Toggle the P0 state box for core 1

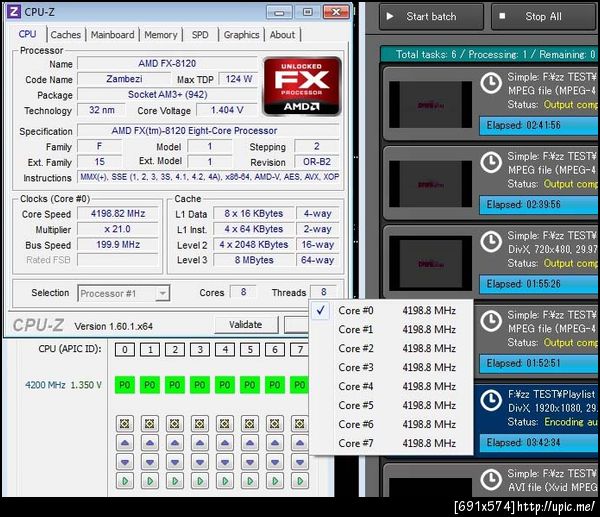(x=150, y=385)
